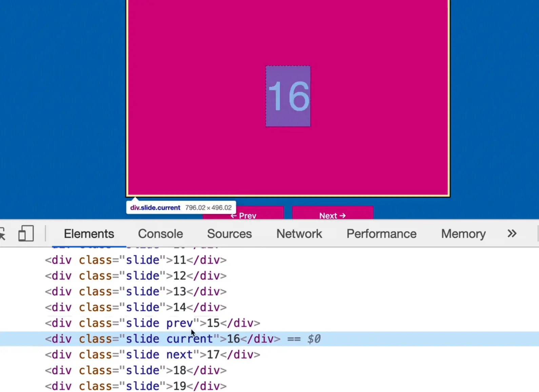Open the Sources tab
539x392 pixels.
pos(229,234)
